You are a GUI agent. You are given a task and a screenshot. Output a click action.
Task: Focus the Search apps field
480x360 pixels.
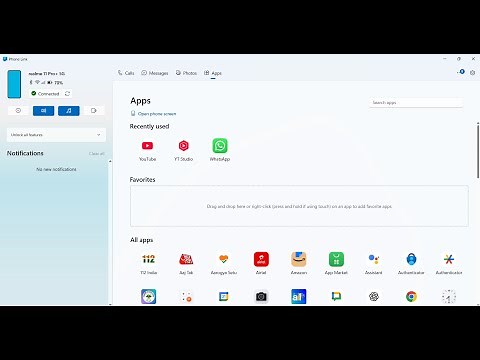click(416, 103)
